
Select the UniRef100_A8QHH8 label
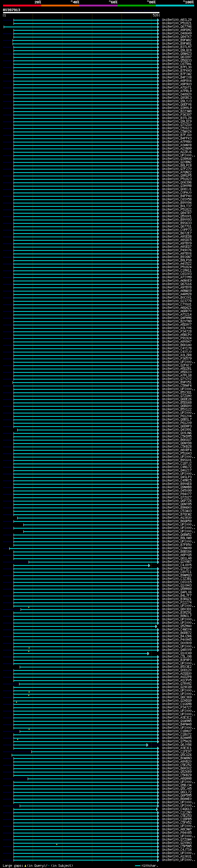[177, 778]
